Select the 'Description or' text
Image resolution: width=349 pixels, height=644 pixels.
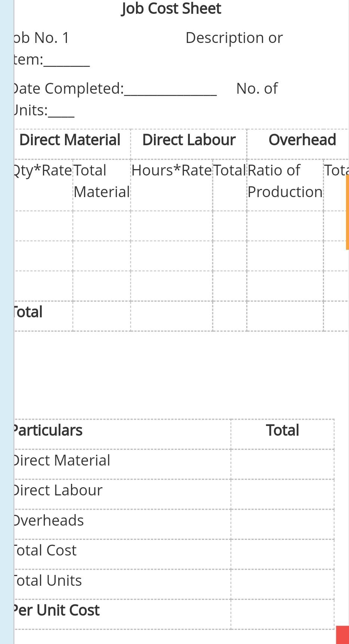234,38
